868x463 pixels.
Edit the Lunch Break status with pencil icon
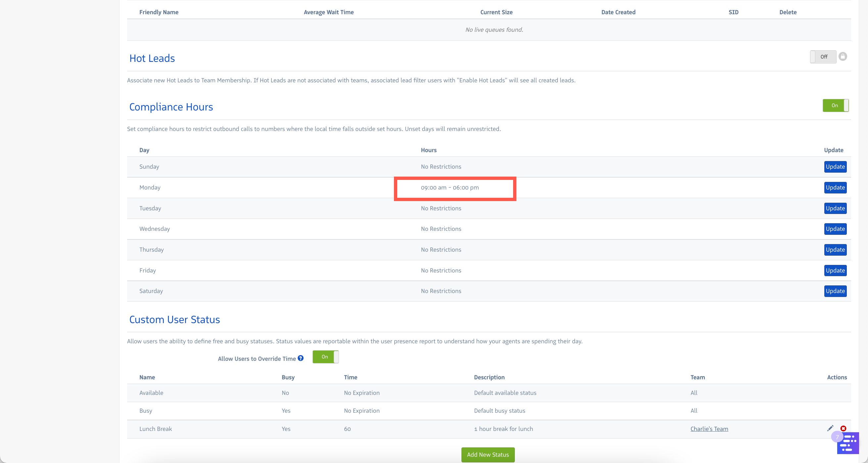830,428
